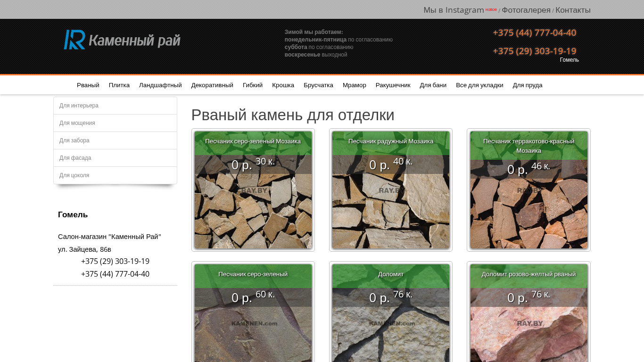
Task: Click the Каменный рай logo
Action: click(x=122, y=40)
